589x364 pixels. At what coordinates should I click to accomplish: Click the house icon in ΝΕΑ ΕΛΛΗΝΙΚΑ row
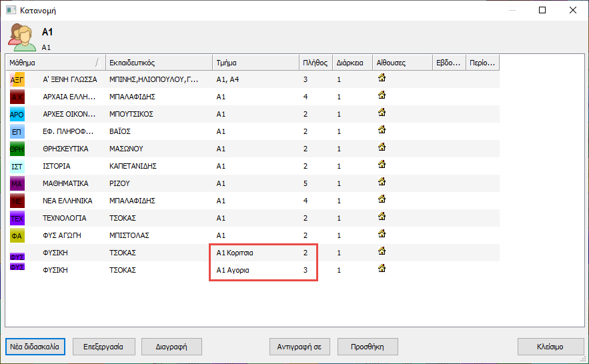382,199
